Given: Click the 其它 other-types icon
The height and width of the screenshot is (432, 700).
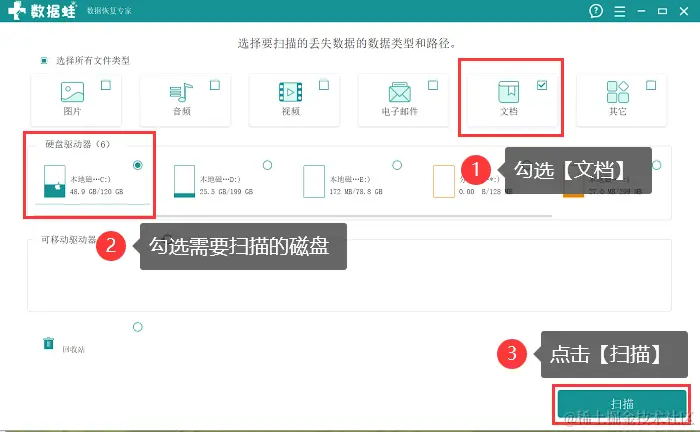Looking at the screenshot, I should 618,92.
